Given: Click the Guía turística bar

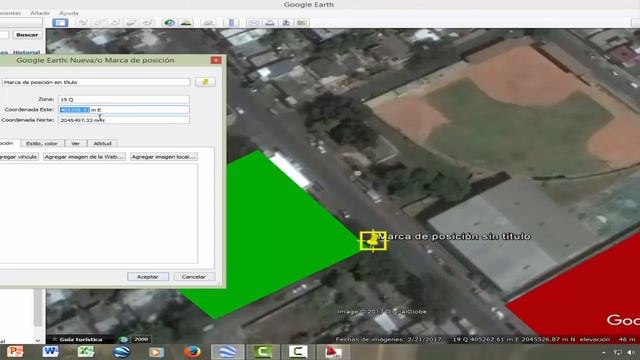Looking at the screenshot, I should click(x=81, y=339).
